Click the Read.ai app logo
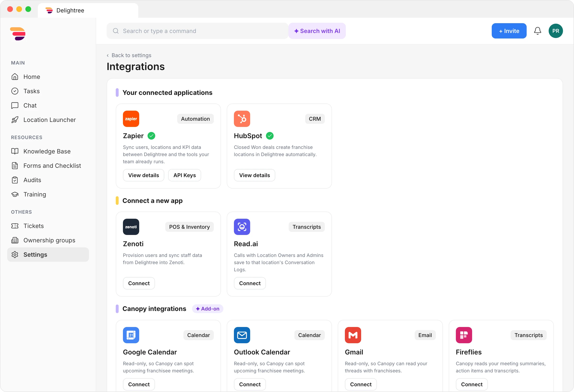574x392 pixels. (x=242, y=227)
